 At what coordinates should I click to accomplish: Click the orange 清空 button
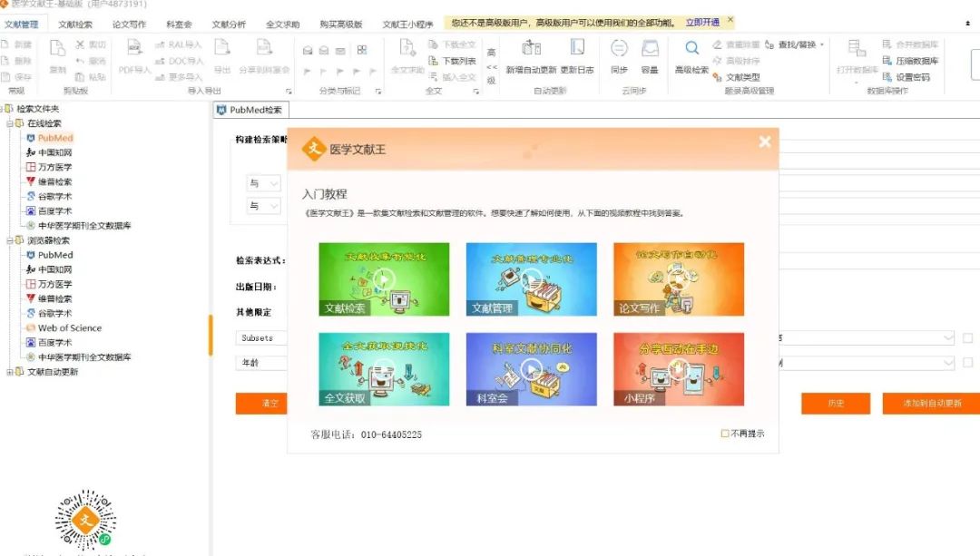(x=262, y=404)
